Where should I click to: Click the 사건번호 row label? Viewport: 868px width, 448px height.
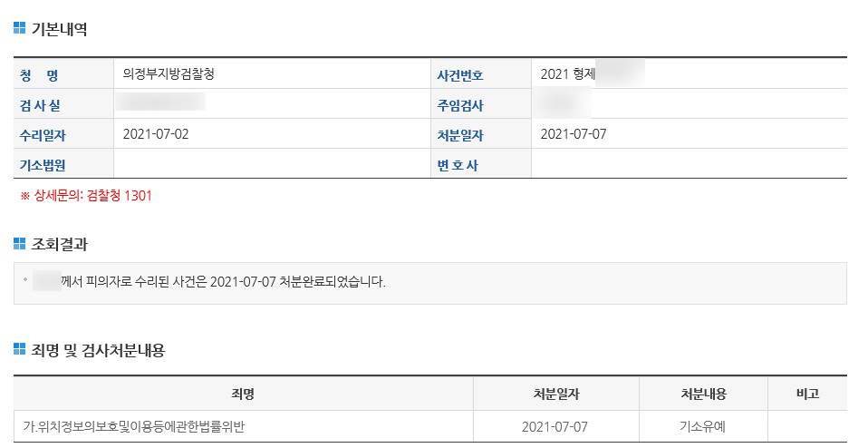tap(460, 75)
